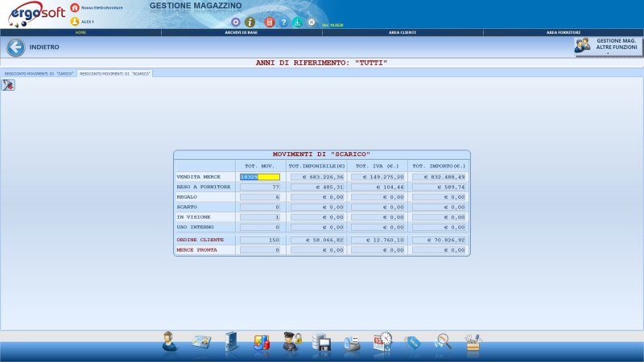
Task: Click the IN VISIONE row label
Action: 193,217
